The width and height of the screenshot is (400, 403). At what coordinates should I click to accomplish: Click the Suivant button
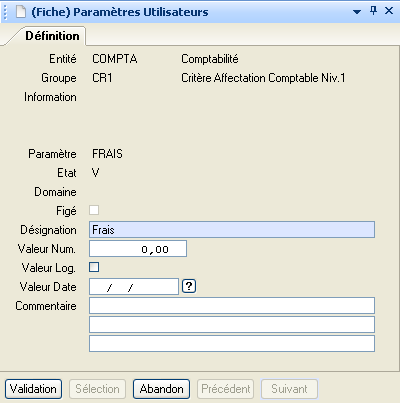click(289, 389)
